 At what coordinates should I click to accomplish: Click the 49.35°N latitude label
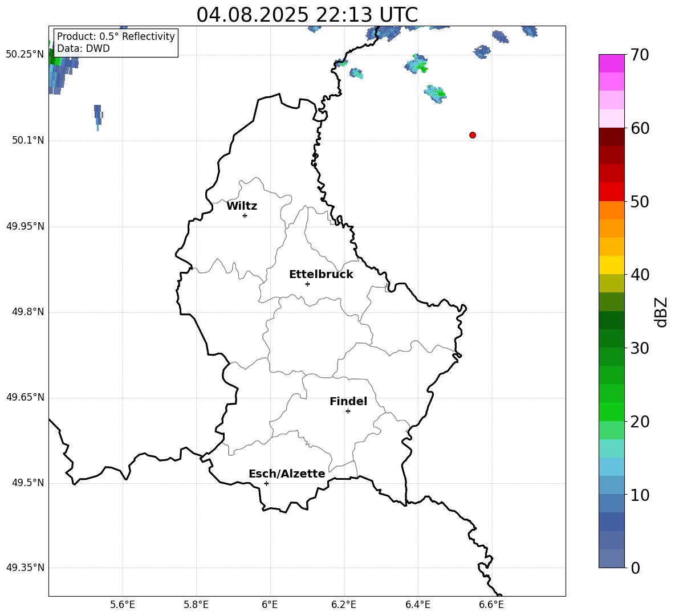(25, 568)
